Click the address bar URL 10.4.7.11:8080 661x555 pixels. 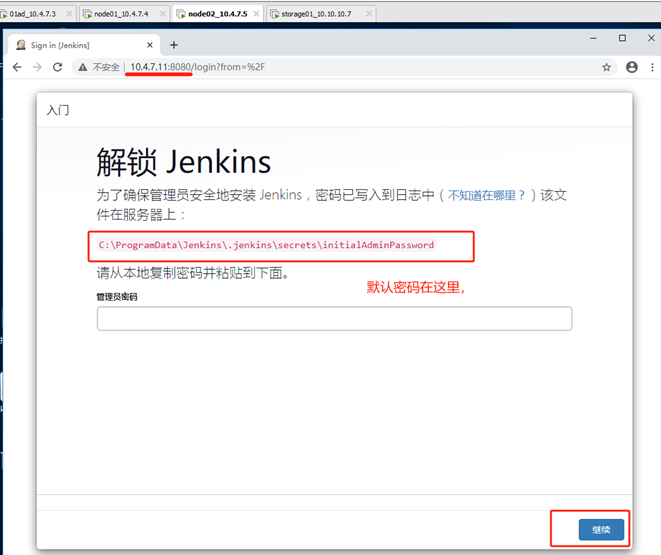click(x=160, y=67)
